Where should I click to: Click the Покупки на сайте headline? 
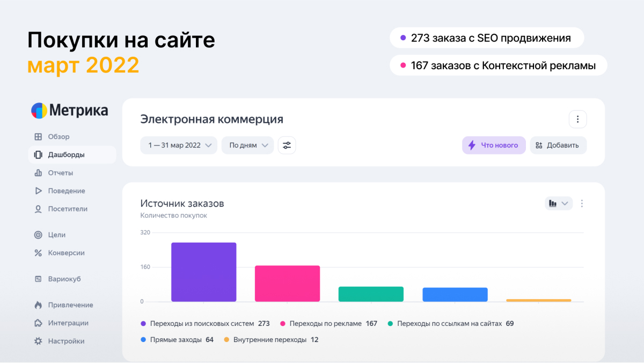coord(121,40)
